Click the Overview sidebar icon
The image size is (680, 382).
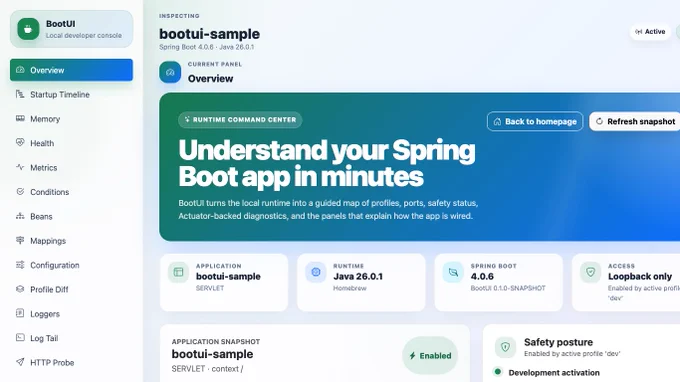[20, 70]
